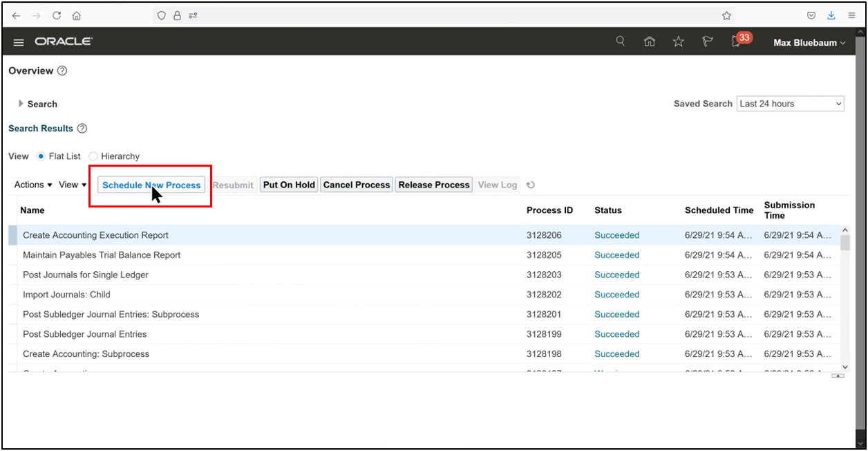868x451 pixels.
Task: Open the View dropdown menu
Action: pyautogui.click(x=72, y=185)
